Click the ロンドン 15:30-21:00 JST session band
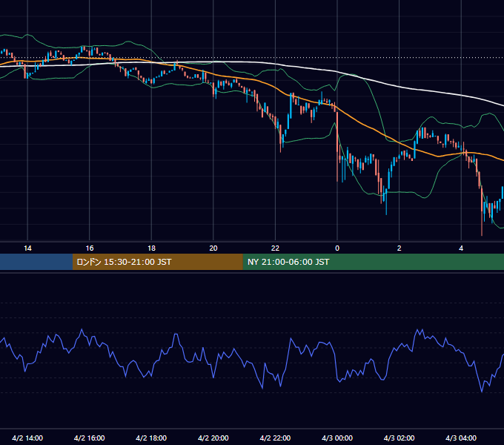The image size is (504, 445). coord(157,262)
